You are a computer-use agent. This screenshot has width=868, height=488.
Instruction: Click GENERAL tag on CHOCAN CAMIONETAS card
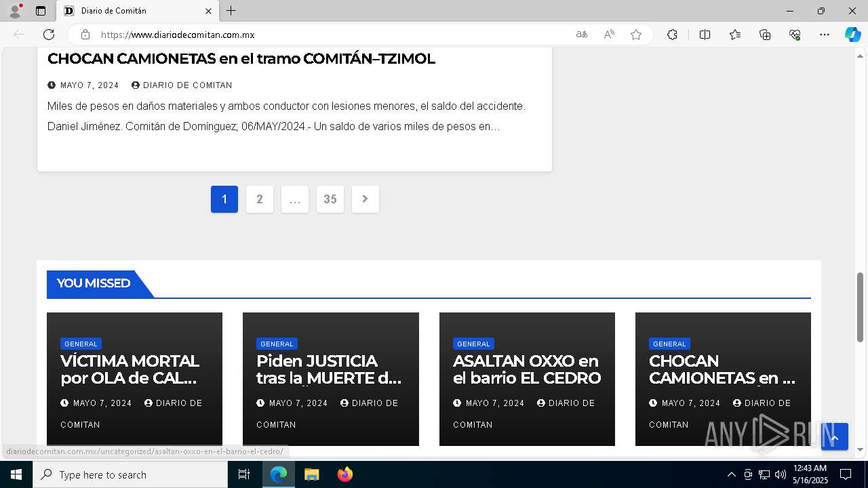[669, 344]
